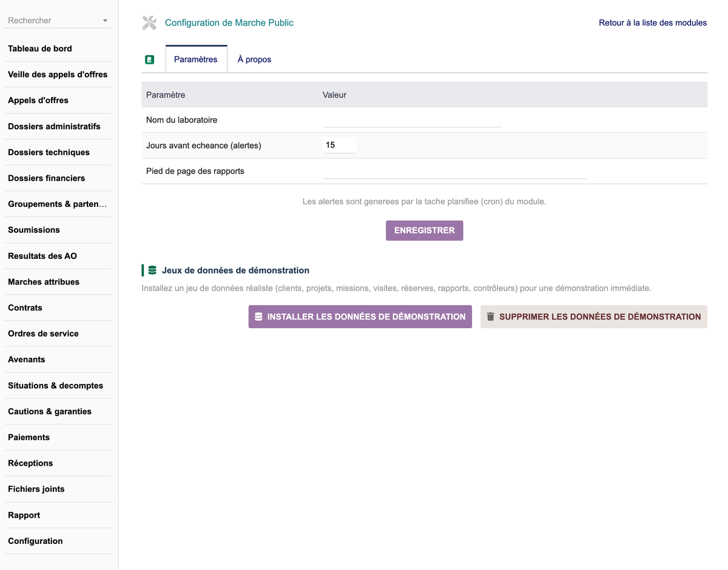Click the 'Installez un jeu de données réaliste' description
728x570 pixels.
click(396, 288)
